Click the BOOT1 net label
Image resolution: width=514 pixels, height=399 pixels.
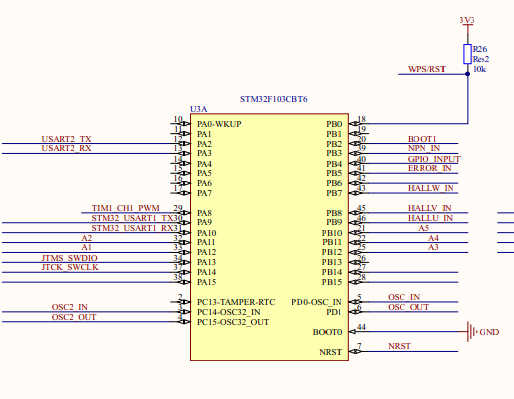pyautogui.click(x=422, y=139)
